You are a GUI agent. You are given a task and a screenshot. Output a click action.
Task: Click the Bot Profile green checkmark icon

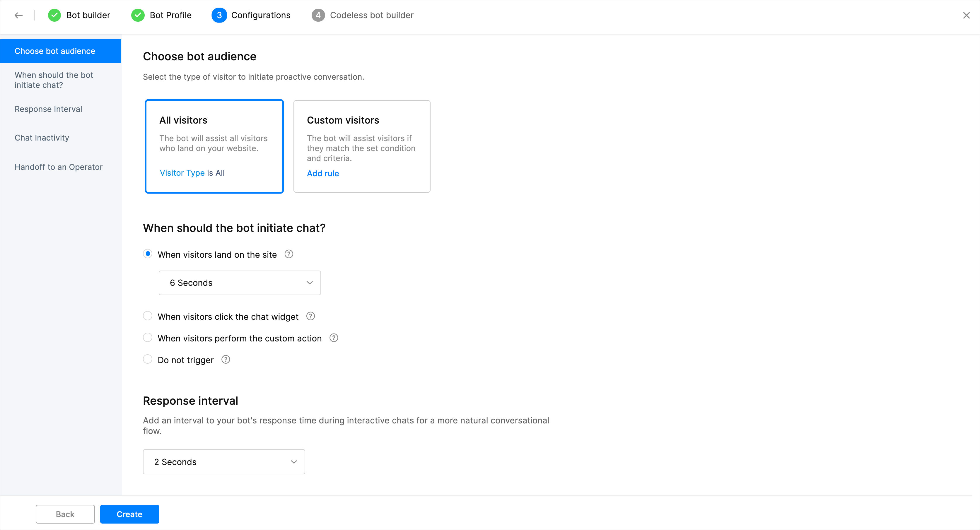coord(138,15)
